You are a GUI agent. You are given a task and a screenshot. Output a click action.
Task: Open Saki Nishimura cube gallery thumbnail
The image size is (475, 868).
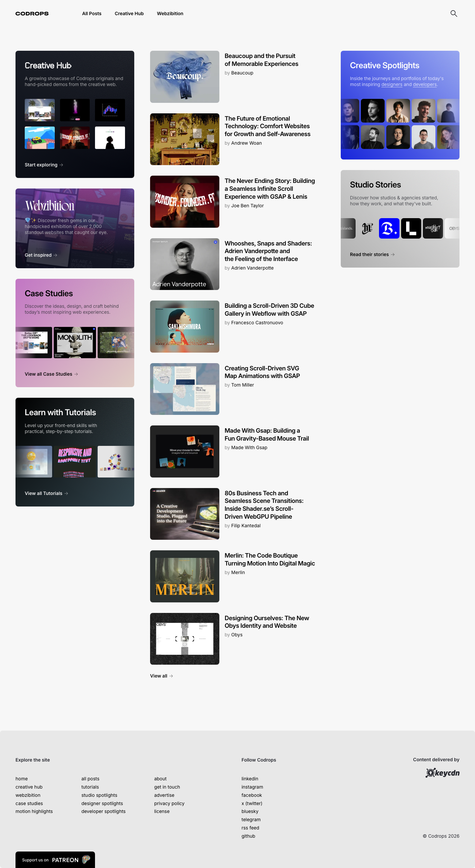[184, 327]
